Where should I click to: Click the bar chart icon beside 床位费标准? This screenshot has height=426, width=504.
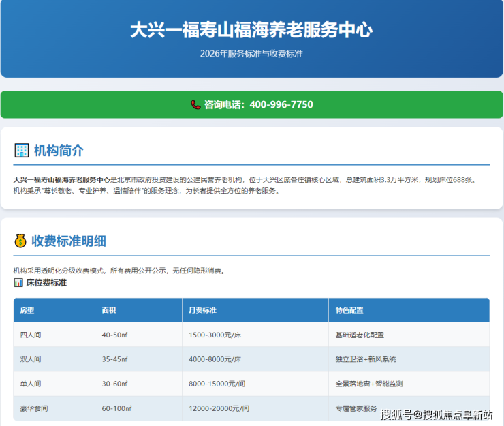tap(18, 282)
